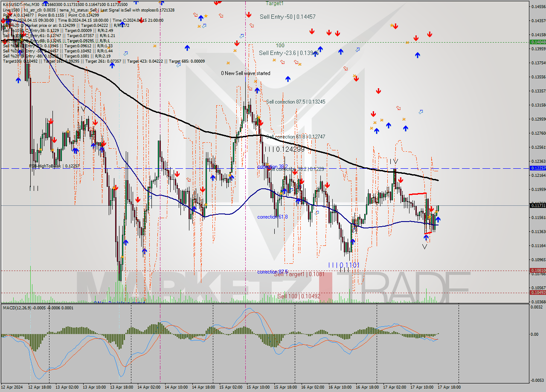This screenshot has width=546, height=392.
Task: Click the green '100' level label
Action: (280, 45)
